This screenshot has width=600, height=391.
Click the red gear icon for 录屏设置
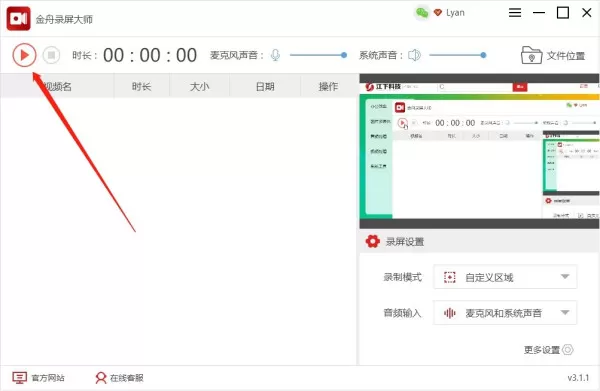pyautogui.click(x=372, y=241)
